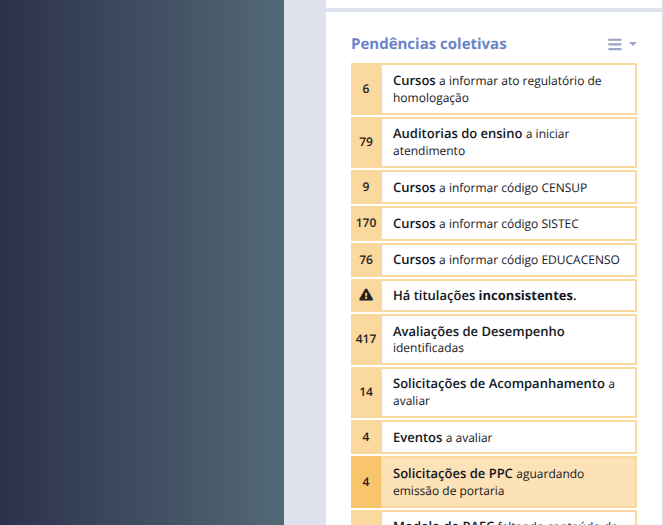Click the count badge 79 for Auditorias
The width and height of the screenshot is (663, 525).
click(366, 142)
